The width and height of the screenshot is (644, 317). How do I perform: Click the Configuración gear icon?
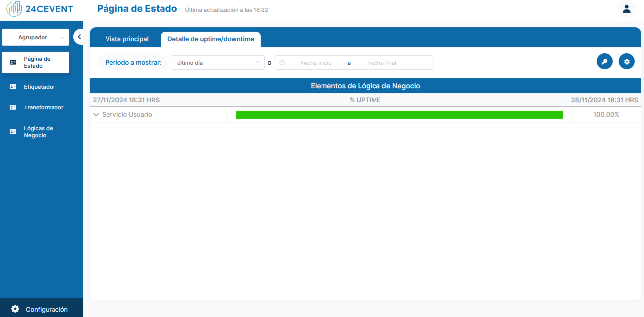15,309
